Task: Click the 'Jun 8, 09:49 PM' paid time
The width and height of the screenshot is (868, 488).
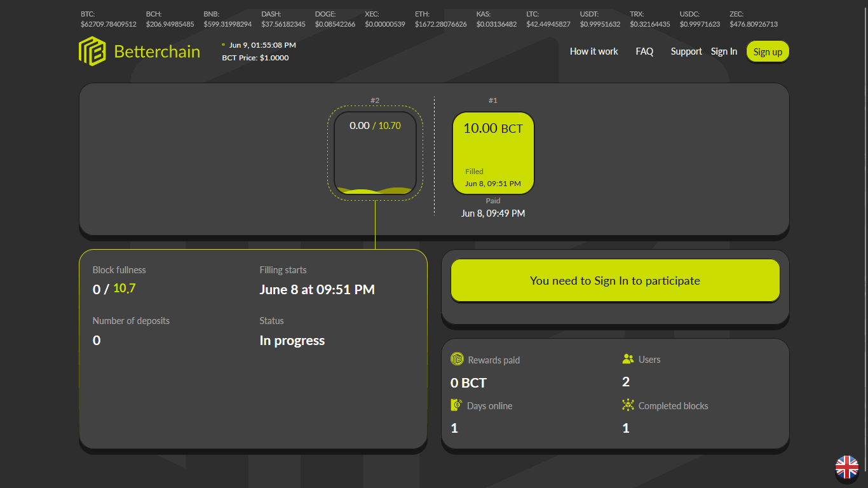Action: click(x=493, y=213)
